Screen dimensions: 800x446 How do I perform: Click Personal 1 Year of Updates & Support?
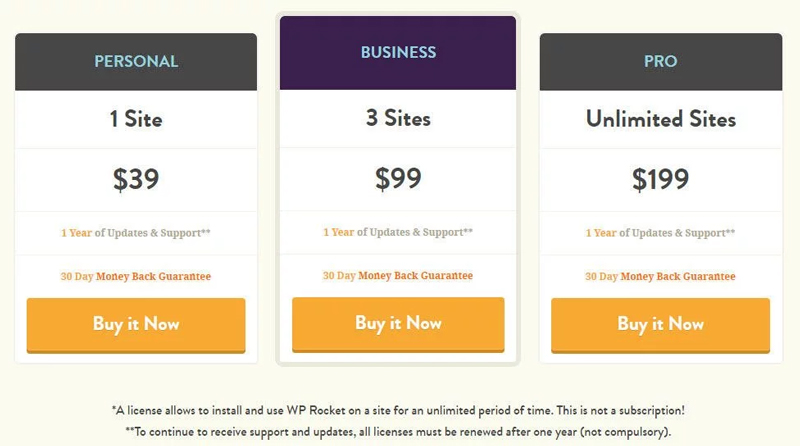[x=136, y=233]
